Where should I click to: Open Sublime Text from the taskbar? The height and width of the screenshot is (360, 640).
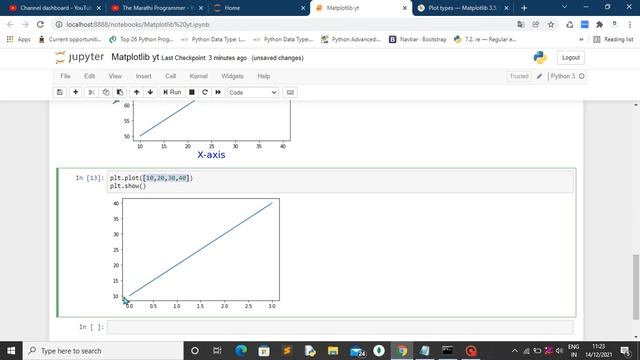(287, 351)
